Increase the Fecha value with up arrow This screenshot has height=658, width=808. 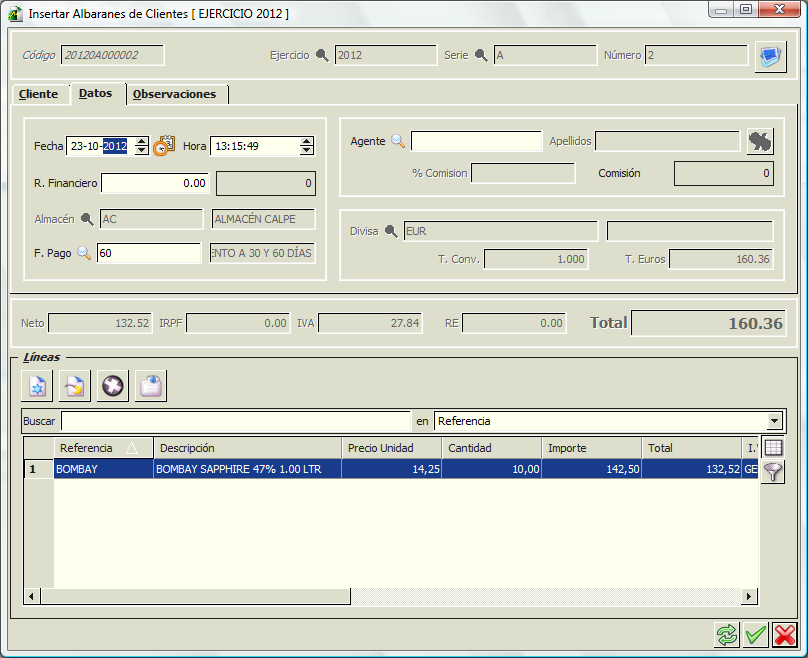tap(141, 141)
